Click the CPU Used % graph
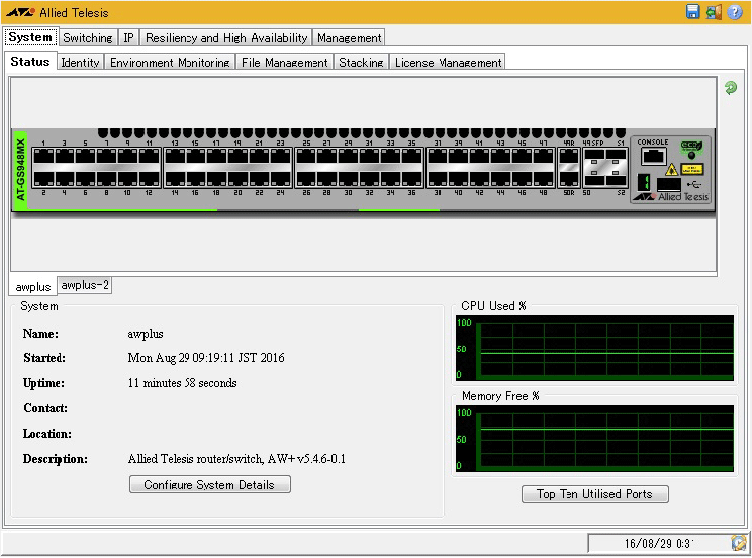This screenshot has width=752, height=558. pyautogui.click(x=594, y=349)
